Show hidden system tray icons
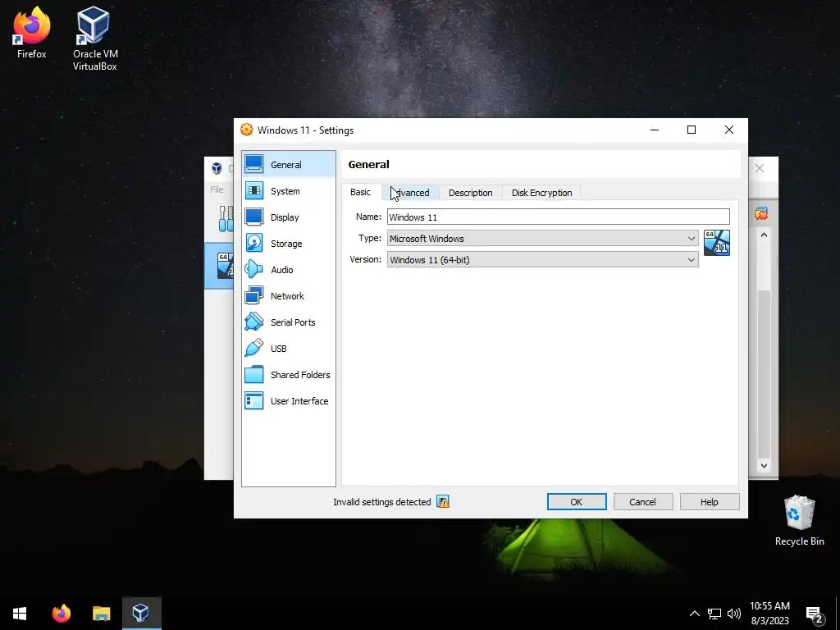 pos(694,614)
